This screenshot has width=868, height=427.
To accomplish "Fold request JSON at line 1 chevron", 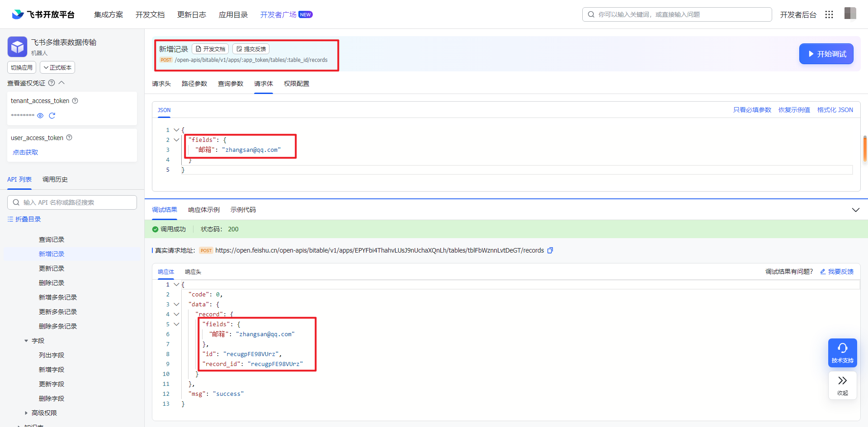I will pos(176,130).
